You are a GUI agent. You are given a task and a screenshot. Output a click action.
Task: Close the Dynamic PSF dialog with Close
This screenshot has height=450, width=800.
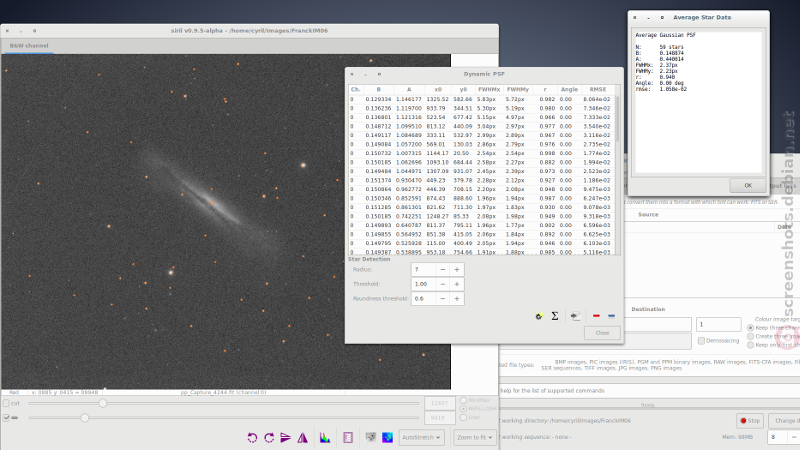(602, 333)
